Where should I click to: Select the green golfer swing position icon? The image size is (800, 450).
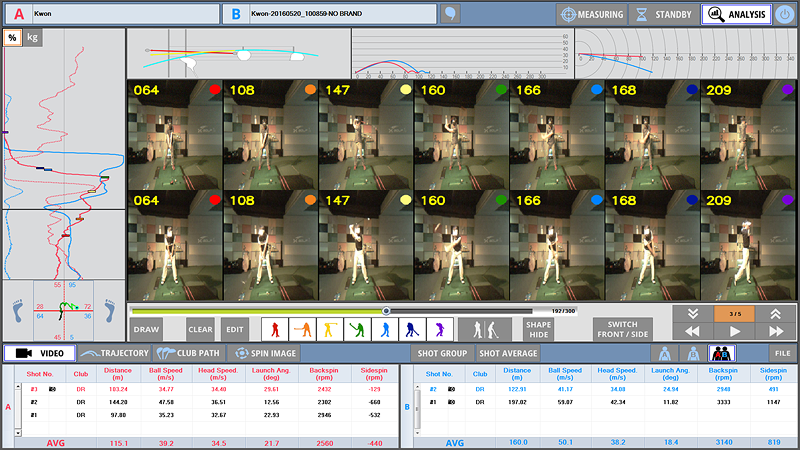tap(357, 329)
